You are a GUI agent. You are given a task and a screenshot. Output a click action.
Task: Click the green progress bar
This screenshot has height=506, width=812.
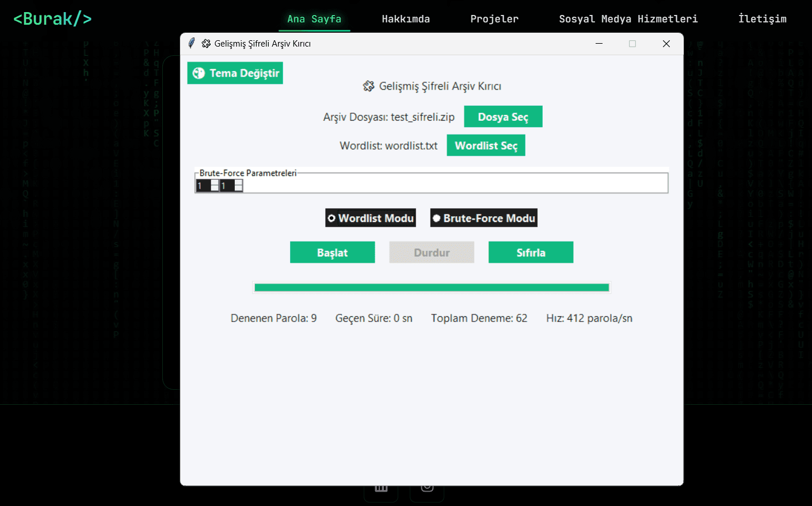[x=432, y=287]
